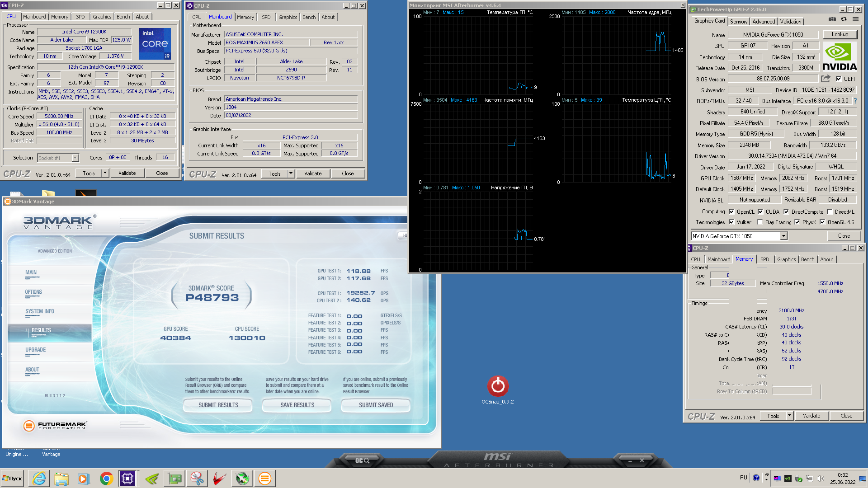The height and width of the screenshot is (488, 868).
Task: Toggle the Vulkan checkbox
Action: (731, 222)
